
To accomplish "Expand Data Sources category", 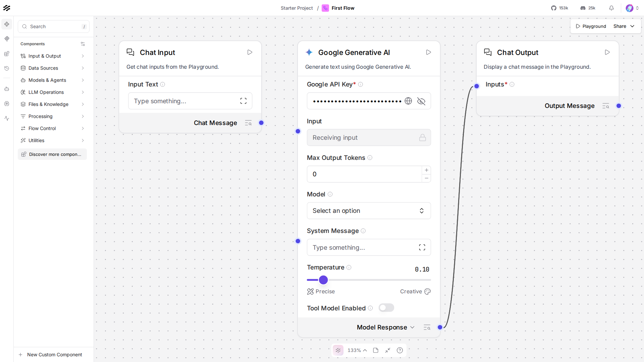I will coord(52,68).
